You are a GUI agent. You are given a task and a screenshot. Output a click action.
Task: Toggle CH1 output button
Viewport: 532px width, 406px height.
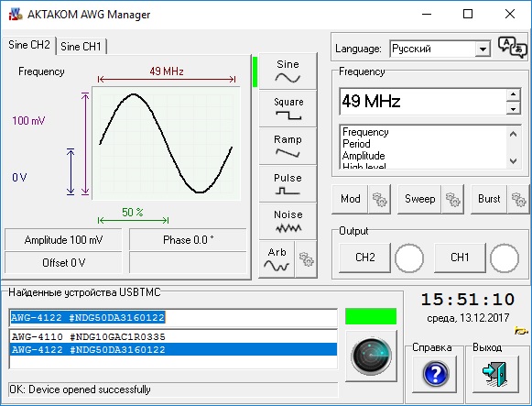point(460,258)
